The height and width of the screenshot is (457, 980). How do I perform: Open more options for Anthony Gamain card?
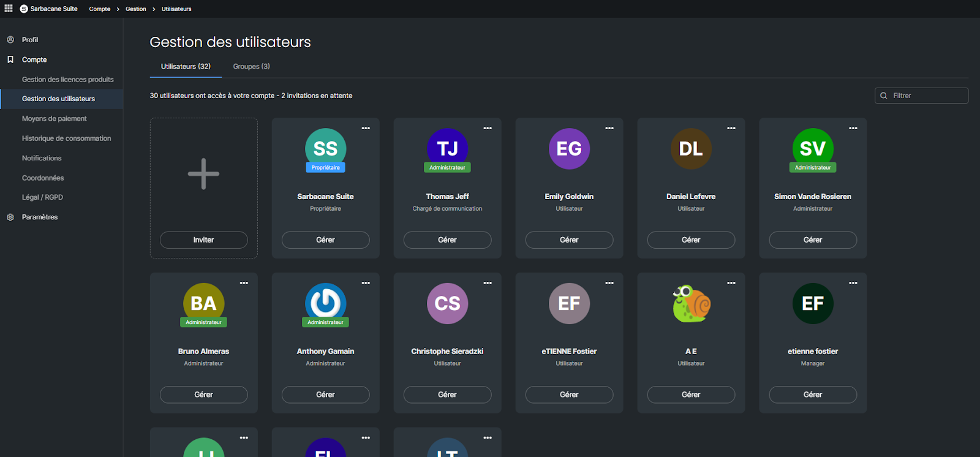[x=366, y=283]
